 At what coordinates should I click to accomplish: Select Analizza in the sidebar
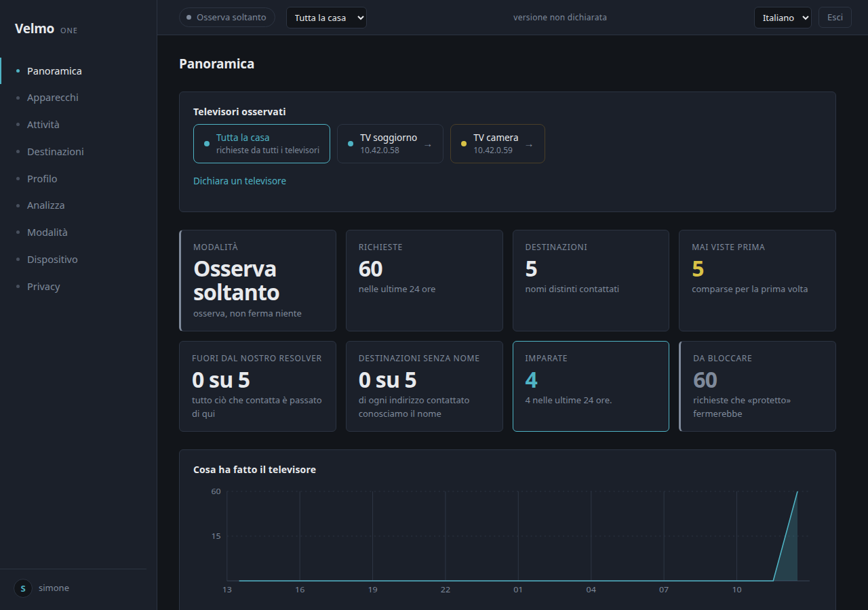tap(79, 205)
